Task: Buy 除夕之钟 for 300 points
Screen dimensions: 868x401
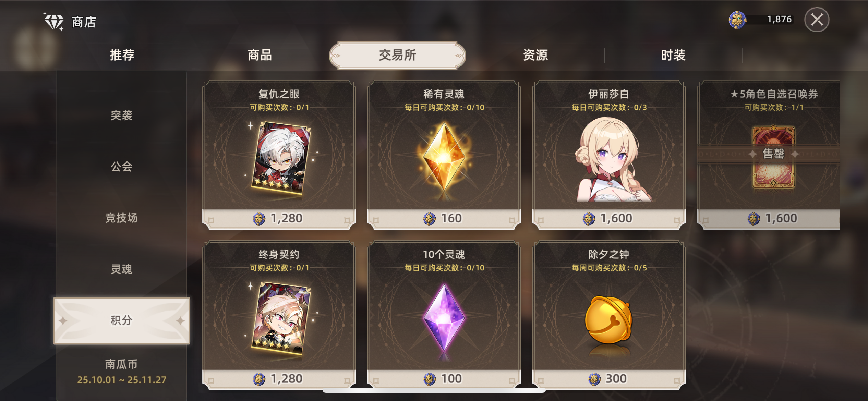Action: [608, 379]
